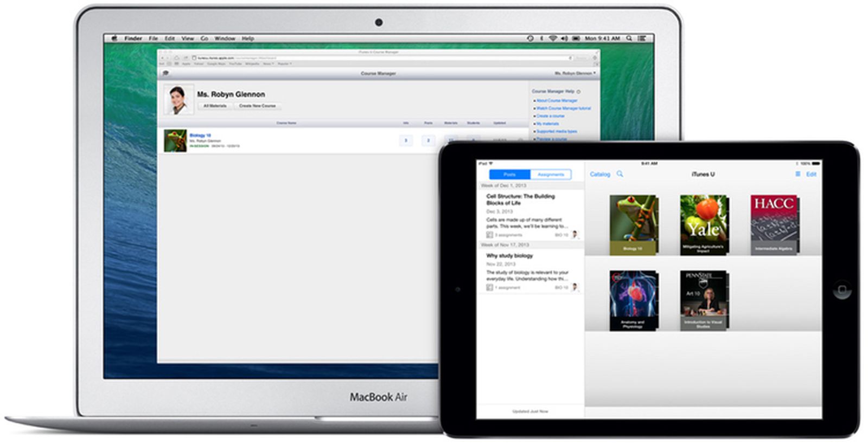Tap the search magnifier in iTunes U
The image size is (868, 445).
click(620, 174)
